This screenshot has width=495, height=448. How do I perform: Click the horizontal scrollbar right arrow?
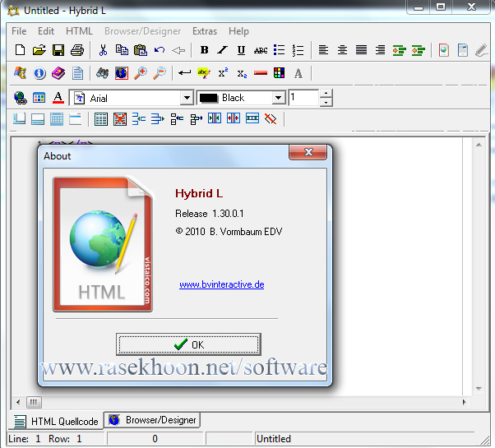pyautogui.click(x=464, y=402)
